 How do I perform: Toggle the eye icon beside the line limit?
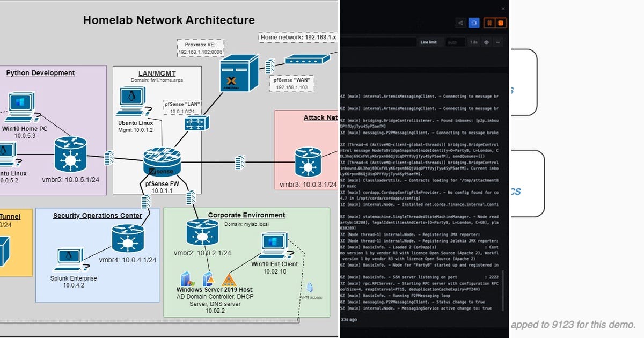486,42
